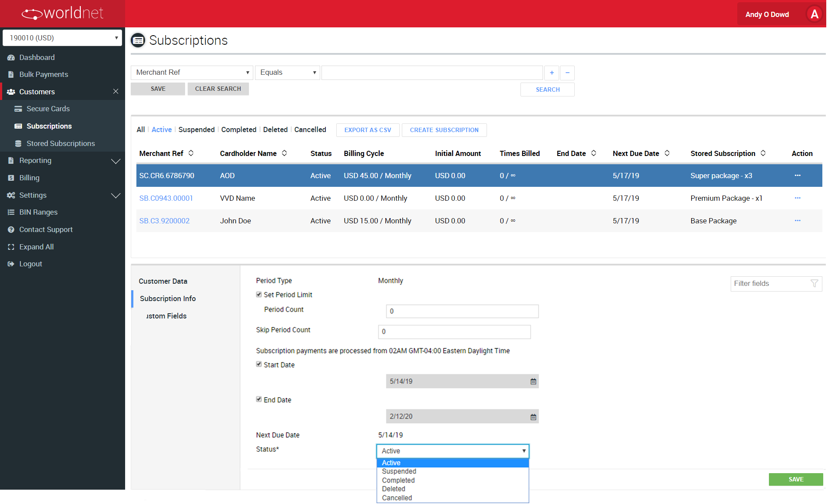Open End Date calendar picker icon
Viewport: 828px width, 504px height.
click(x=533, y=417)
